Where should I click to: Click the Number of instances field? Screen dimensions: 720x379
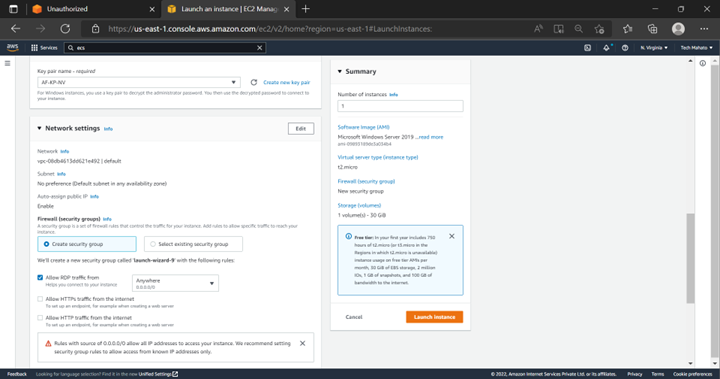(400, 106)
